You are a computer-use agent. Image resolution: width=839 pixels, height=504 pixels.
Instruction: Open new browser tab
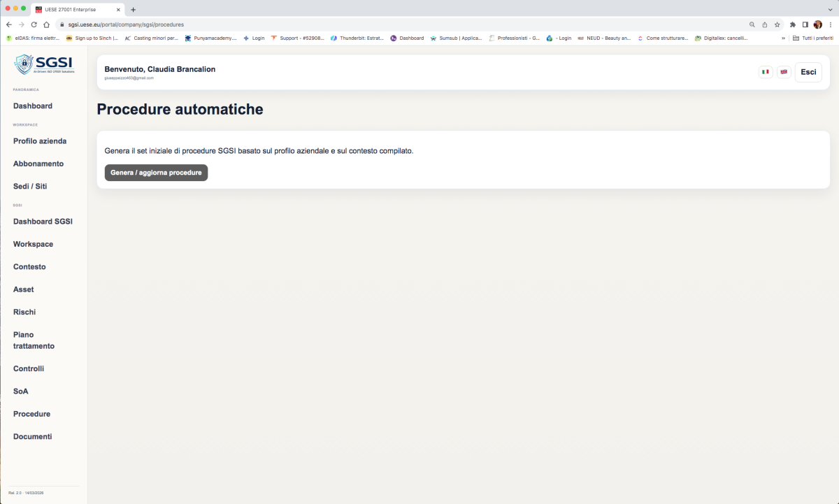click(x=134, y=10)
